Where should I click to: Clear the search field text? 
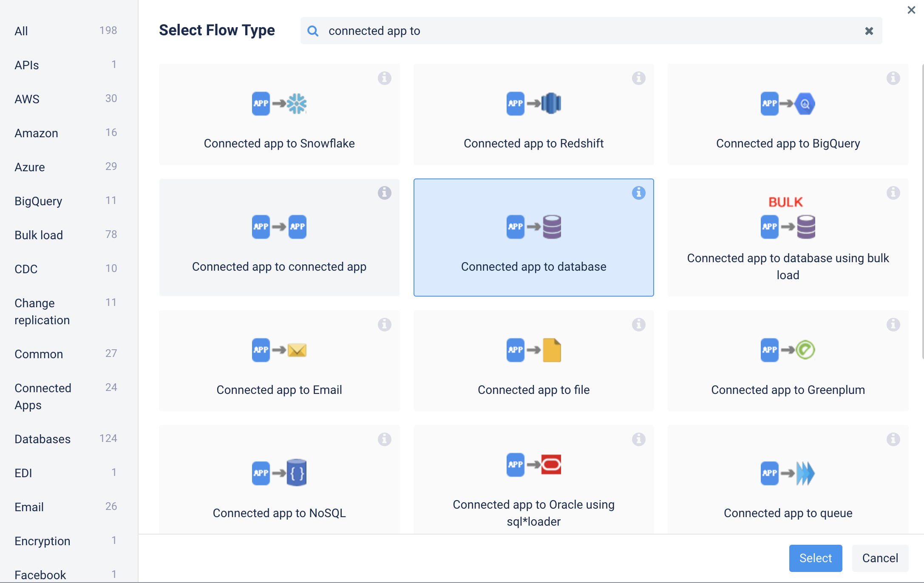click(869, 31)
